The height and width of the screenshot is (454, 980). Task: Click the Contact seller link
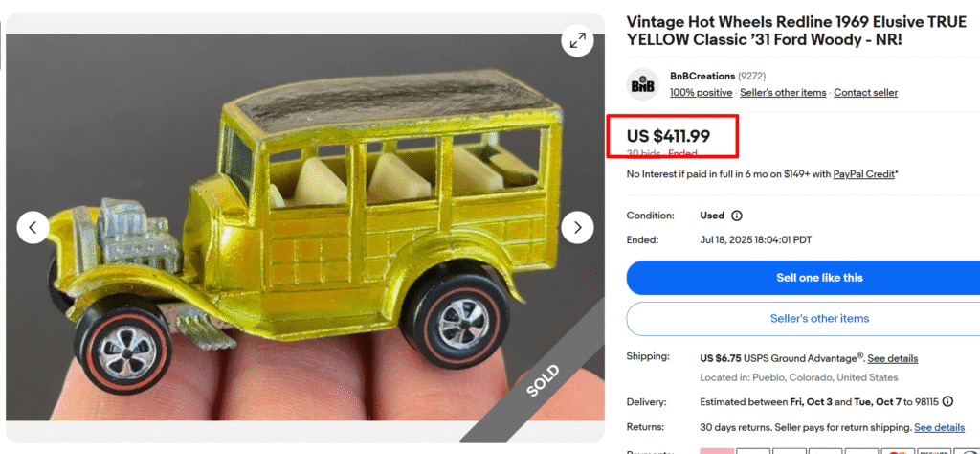(x=865, y=93)
